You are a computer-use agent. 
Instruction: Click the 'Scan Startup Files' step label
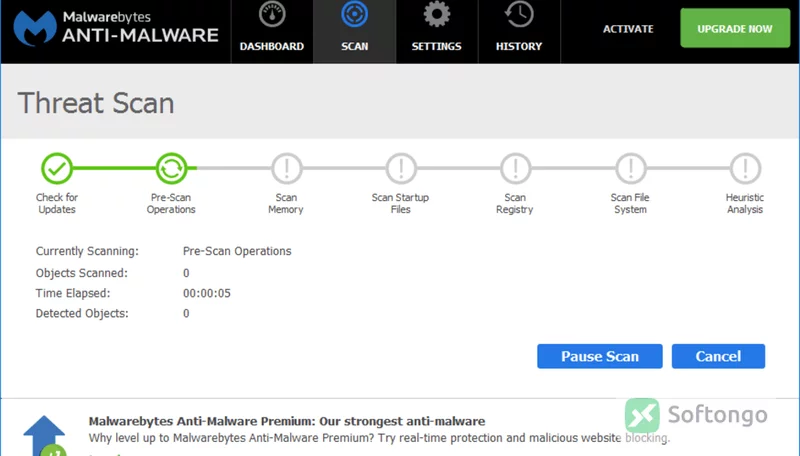pyautogui.click(x=401, y=204)
